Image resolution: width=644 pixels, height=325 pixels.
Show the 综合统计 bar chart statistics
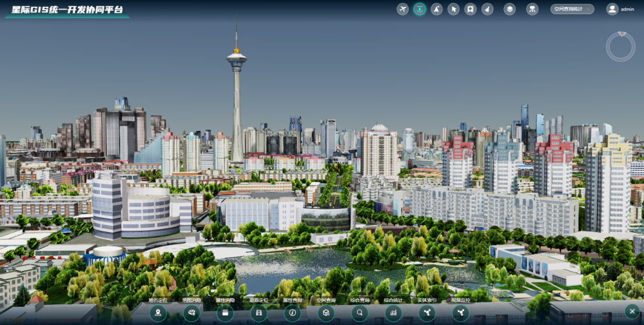pos(393,313)
